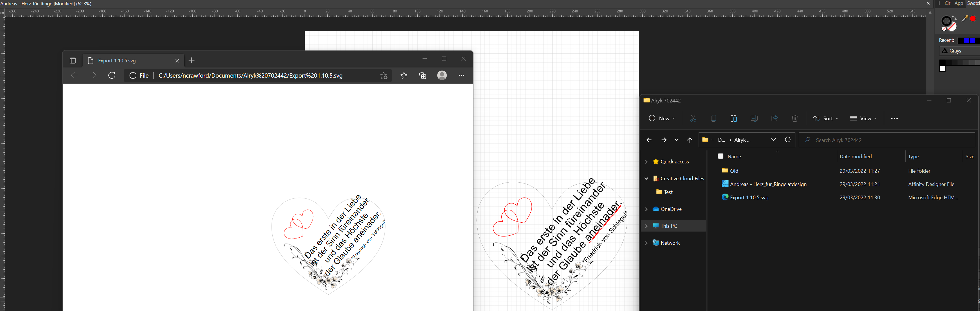Go forward in the Edge browser
The width and height of the screenshot is (980, 311).
coord(93,75)
